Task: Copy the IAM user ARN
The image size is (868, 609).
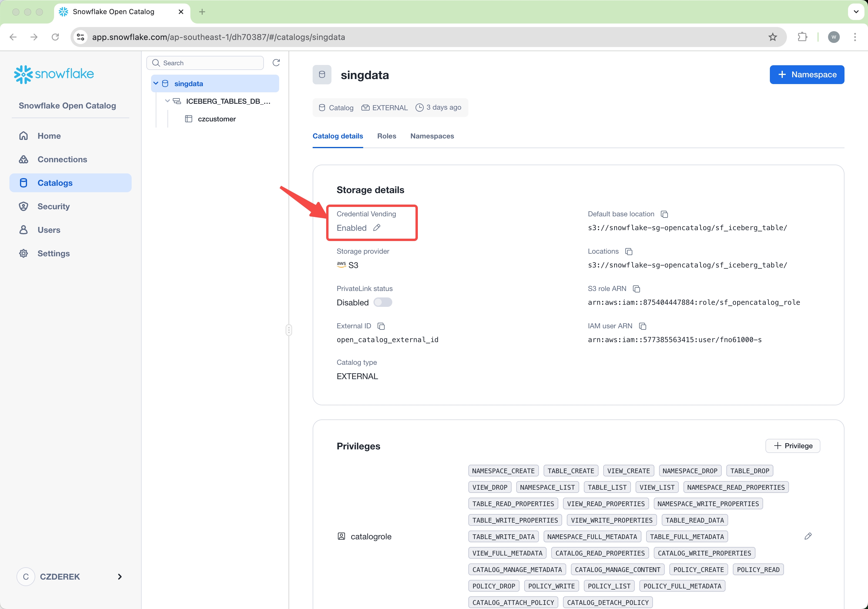Action: pyautogui.click(x=643, y=326)
